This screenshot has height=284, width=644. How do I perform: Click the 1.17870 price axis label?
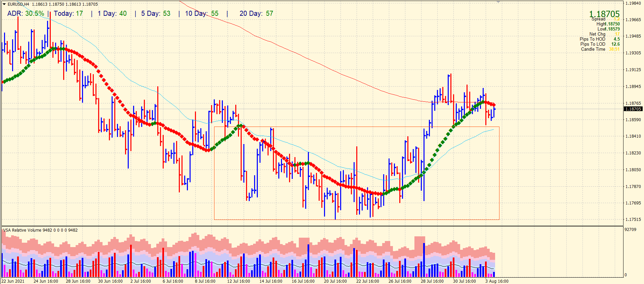(633, 187)
